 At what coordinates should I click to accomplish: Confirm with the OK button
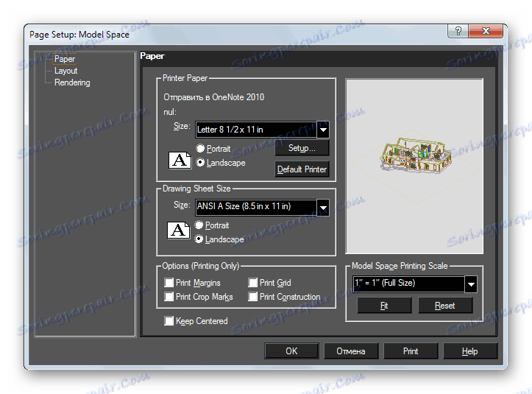coord(291,351)
